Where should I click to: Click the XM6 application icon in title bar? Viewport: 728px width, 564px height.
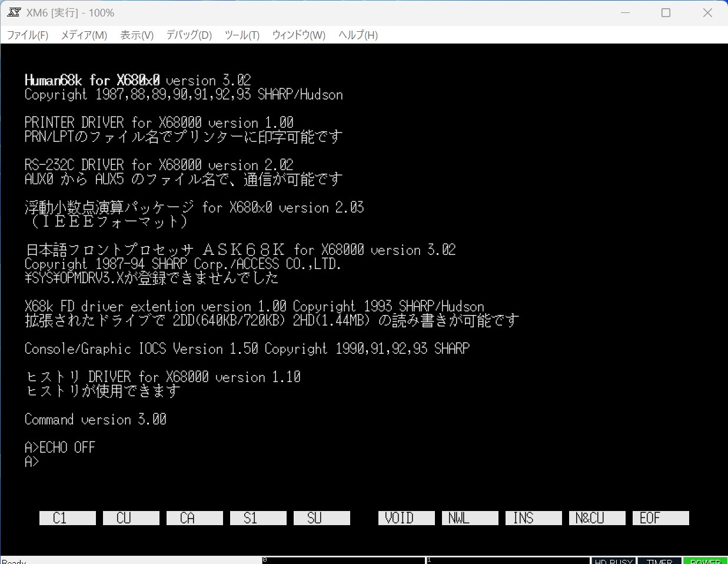pos(14,12)
